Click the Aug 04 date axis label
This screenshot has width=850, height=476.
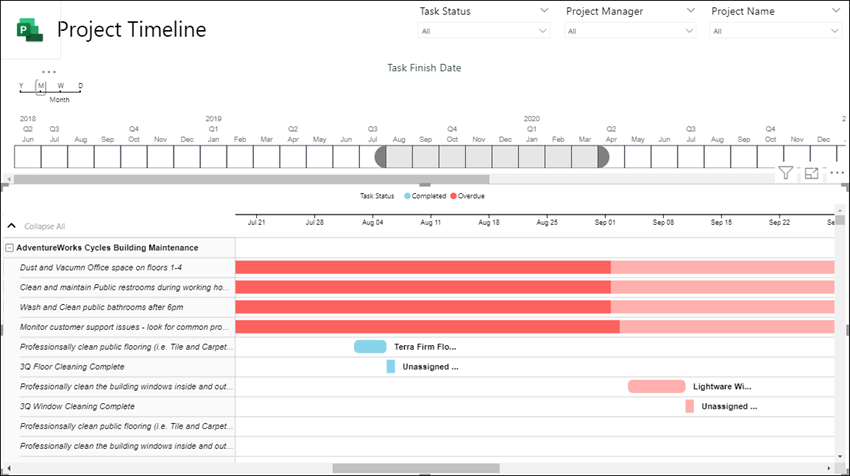(x=372, y=222)
